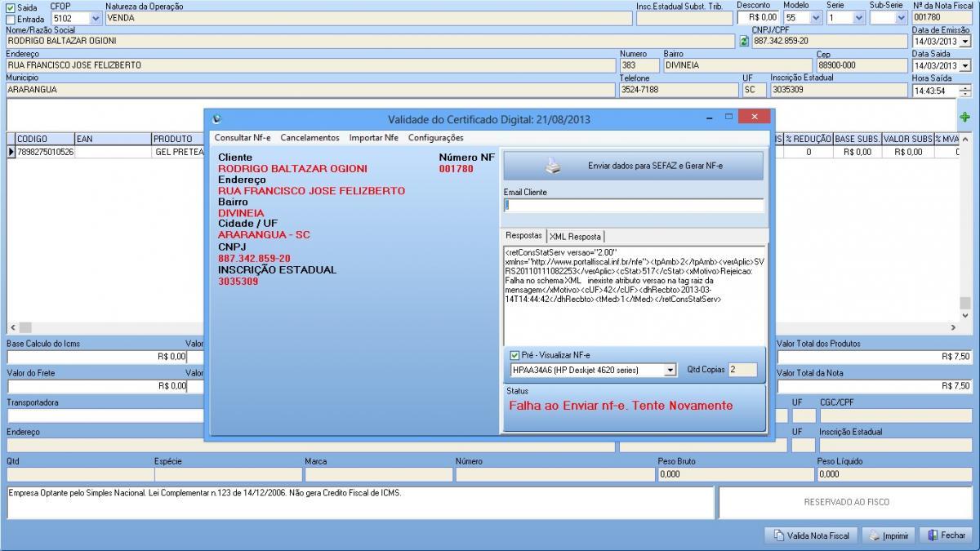
Task: Toggle the Entrada checkbox
Action: [x=11, y=19]
